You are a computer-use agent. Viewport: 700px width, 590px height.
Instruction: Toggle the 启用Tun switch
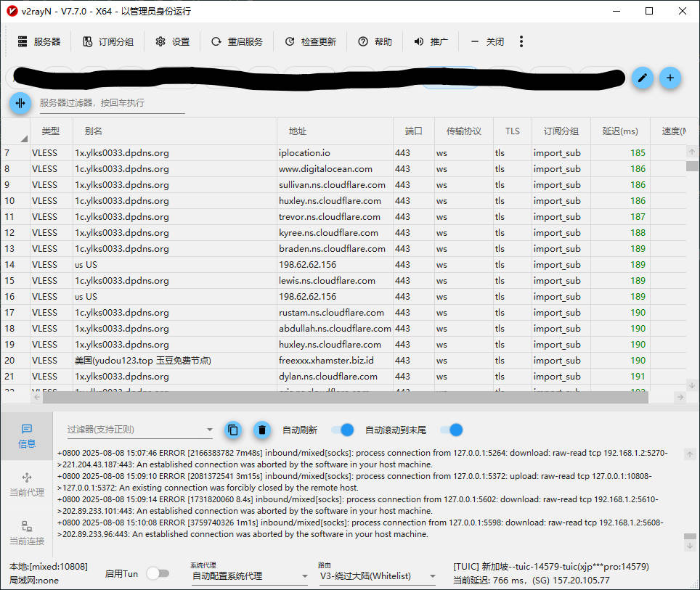[x=158, y=573]
